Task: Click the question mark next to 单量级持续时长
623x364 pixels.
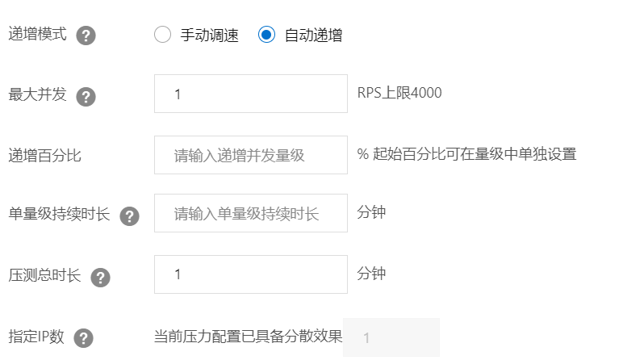Action: (x=129, y=216)
